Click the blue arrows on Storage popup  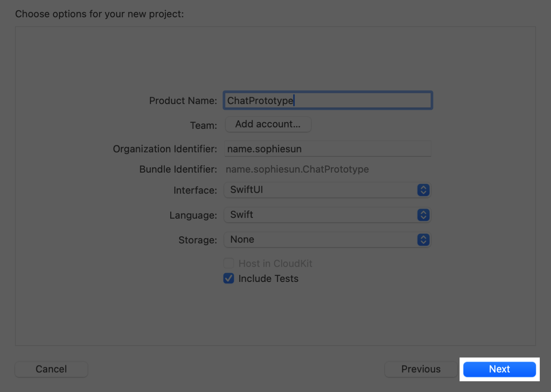pyautogui.click(x=423, y=240)
